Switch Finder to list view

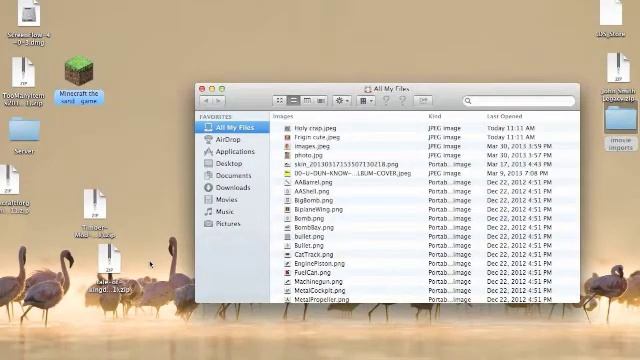click(x=293, y=100)
